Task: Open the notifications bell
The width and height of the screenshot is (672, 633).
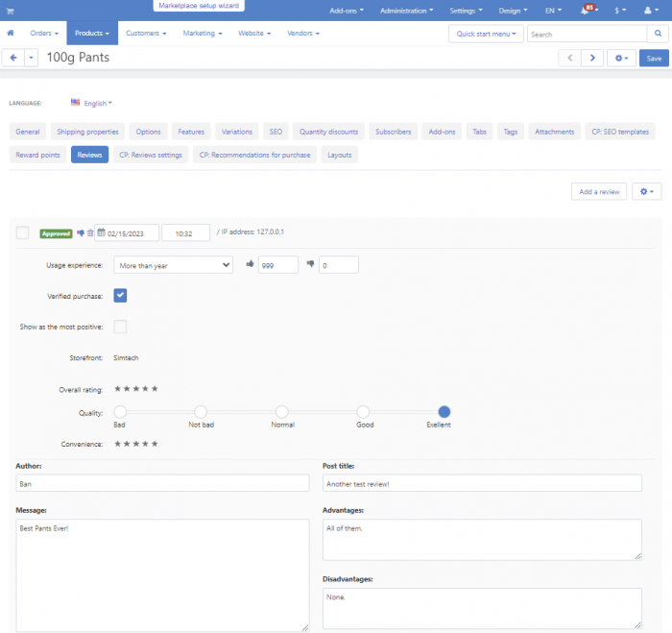Action: (585, 11)
